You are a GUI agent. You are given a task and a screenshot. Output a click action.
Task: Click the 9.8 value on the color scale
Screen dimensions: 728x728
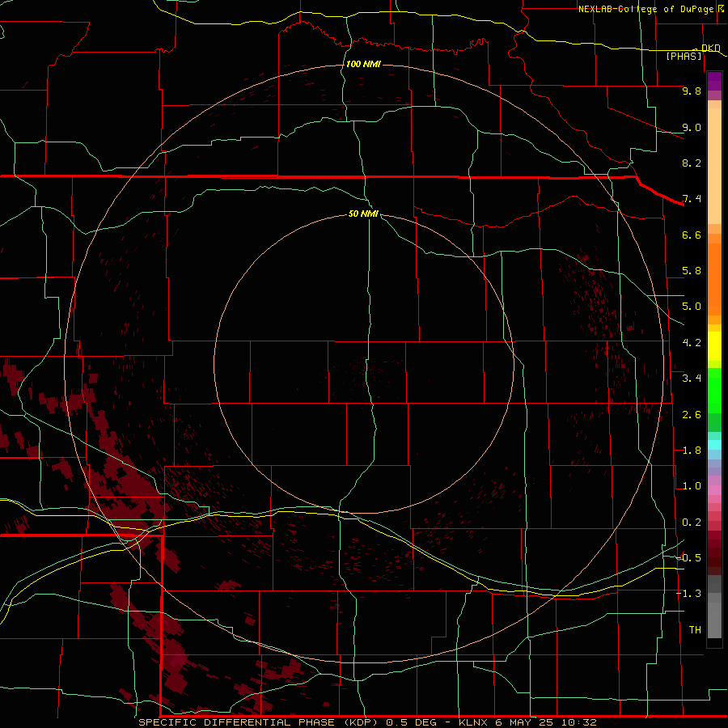coord(692,91)
